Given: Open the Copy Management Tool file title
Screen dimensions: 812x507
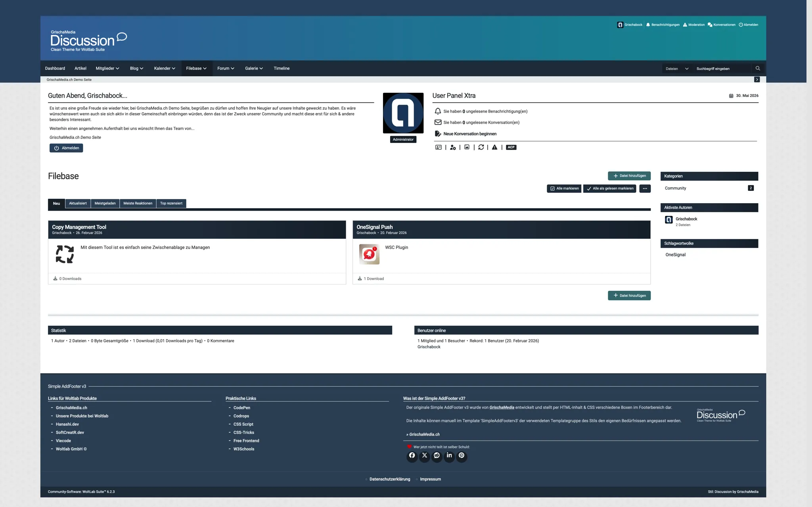Looking at the screenshot, I should pos(79,227).
